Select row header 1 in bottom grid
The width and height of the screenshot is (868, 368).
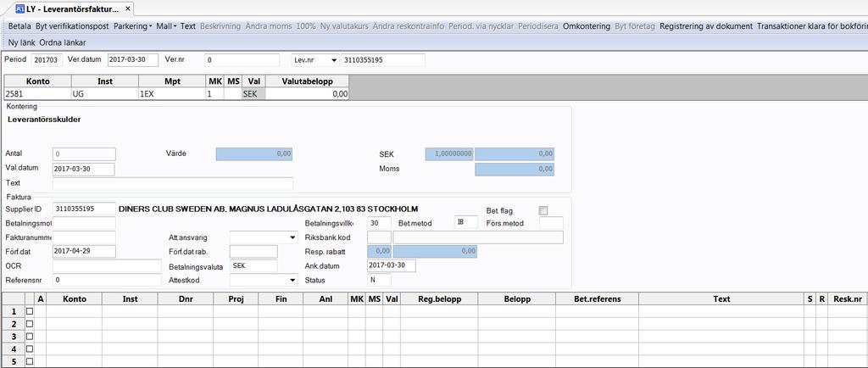point(14,311)
